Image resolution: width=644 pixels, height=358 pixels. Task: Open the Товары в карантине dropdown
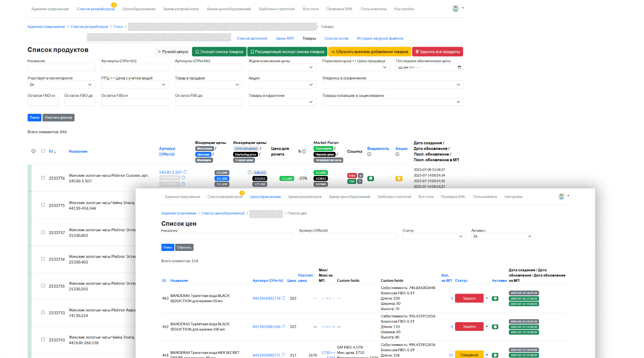(x=282, y=102)
